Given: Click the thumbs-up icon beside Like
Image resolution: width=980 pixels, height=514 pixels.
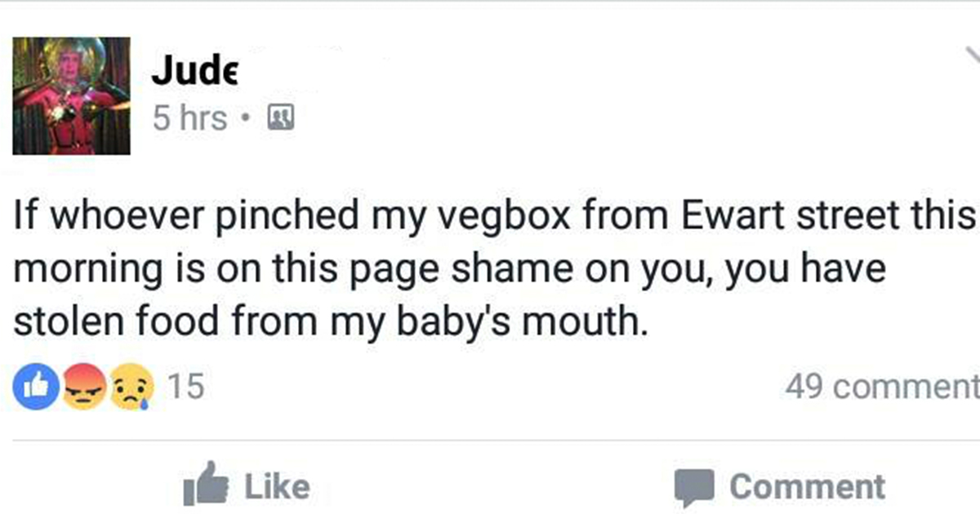Looking at the screenshot, I should tap(207, 485).
